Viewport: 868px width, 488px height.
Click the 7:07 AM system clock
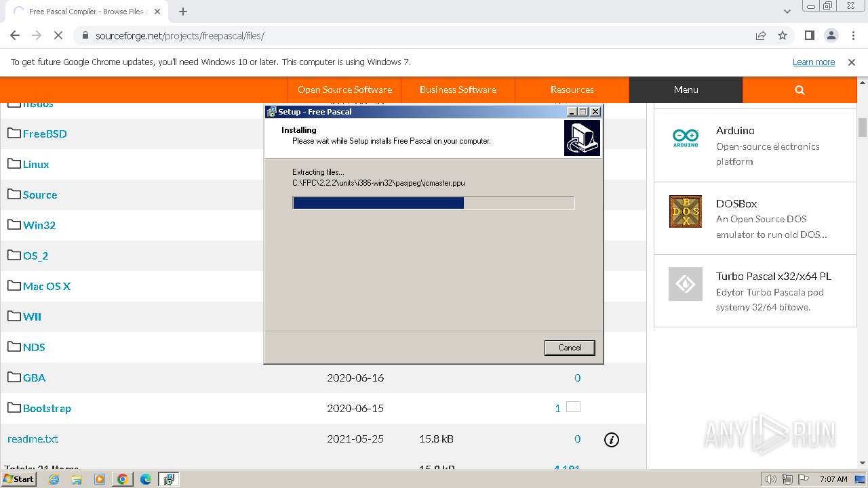pyautogui.click(x=833, y=479)
